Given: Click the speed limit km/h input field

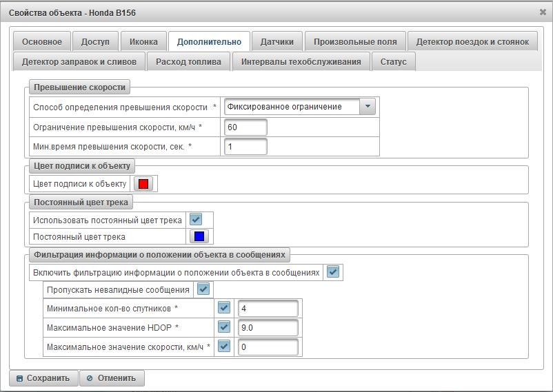Looking at the screenshot, I should tap(245, 127).
